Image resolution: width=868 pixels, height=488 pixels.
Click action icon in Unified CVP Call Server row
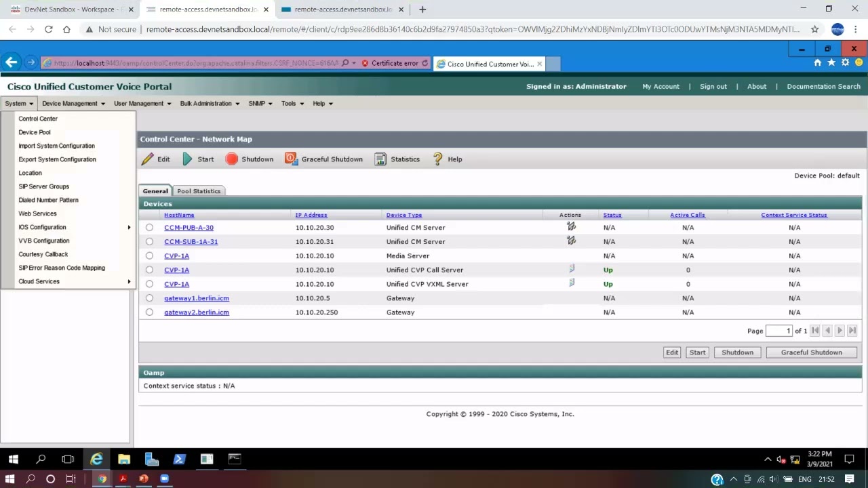click(572, 269)
